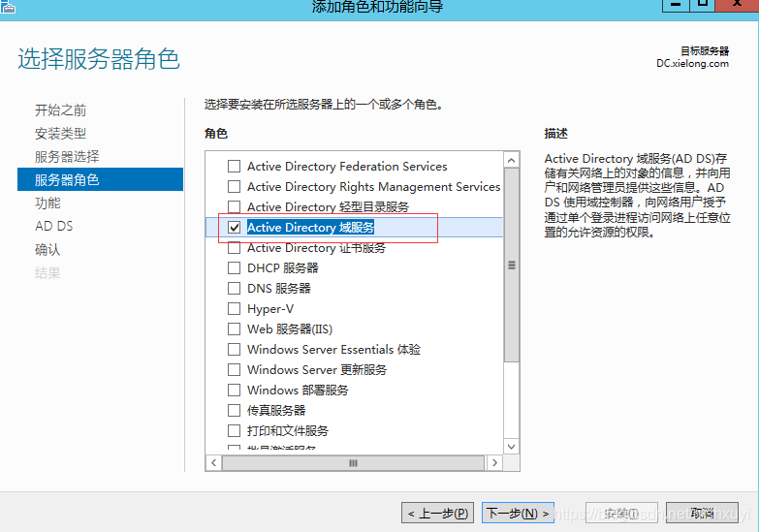Select the DNS 服务器 label

(x=279, y=288)
